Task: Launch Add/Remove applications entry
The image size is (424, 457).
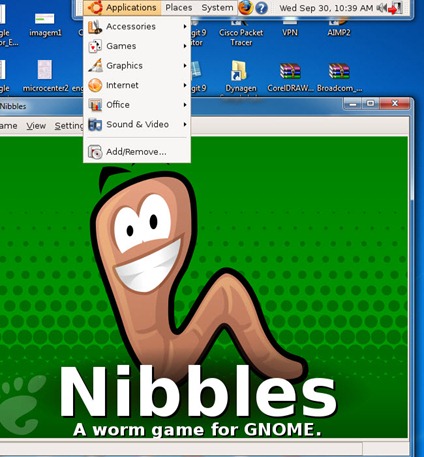Action: 137,152
